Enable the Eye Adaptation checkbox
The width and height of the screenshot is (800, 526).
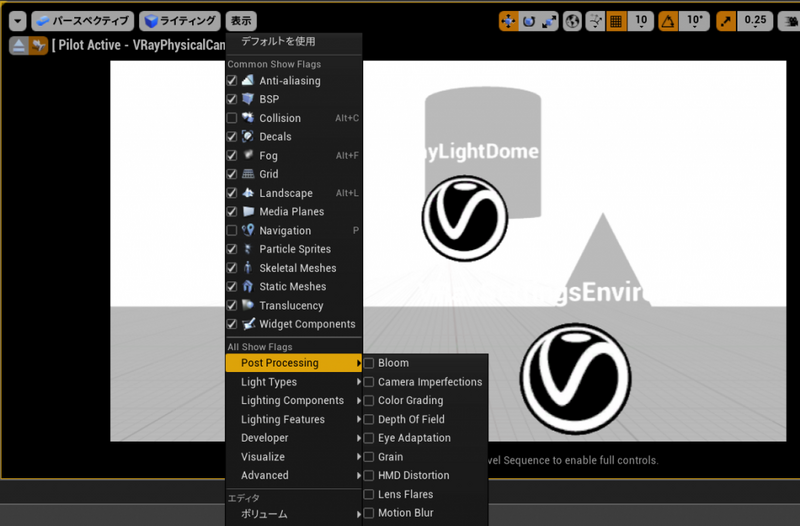tap(369, 438)
